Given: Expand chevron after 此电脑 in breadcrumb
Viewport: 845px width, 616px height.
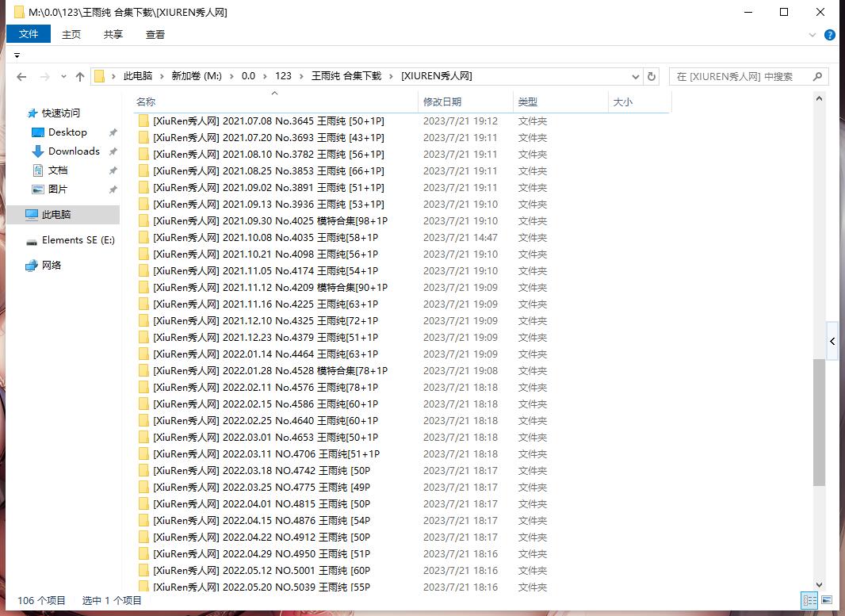Looking at the screenshot, I should (162, 77).
